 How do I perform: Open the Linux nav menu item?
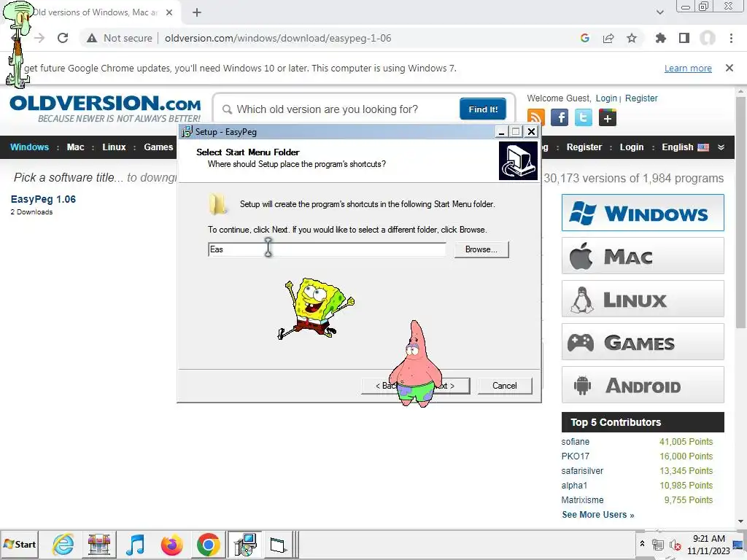pos(114,147)
